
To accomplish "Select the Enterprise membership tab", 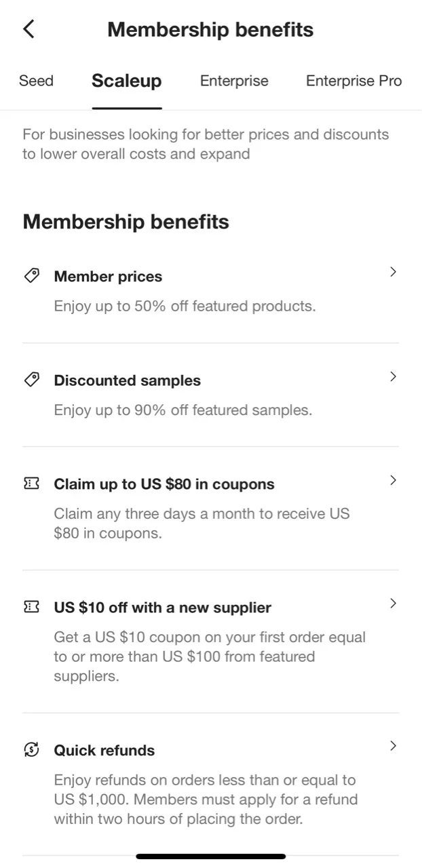I will click(x=234, y=81).
